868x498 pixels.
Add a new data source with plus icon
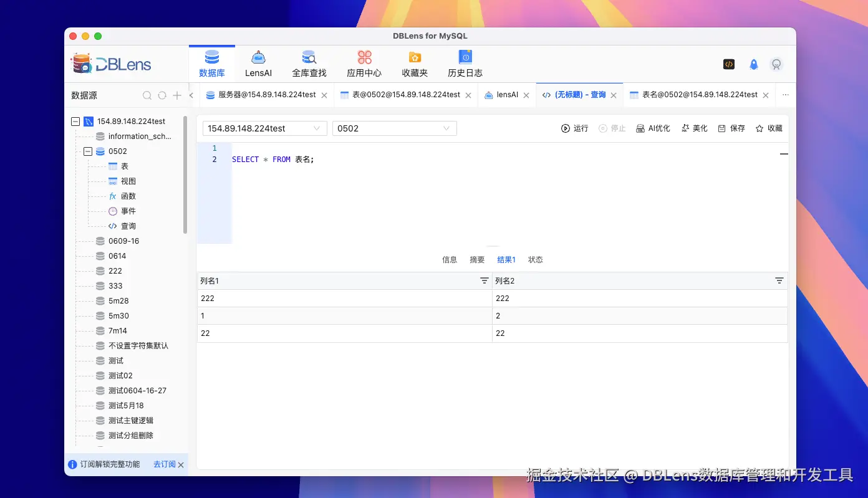pos(177,95)
